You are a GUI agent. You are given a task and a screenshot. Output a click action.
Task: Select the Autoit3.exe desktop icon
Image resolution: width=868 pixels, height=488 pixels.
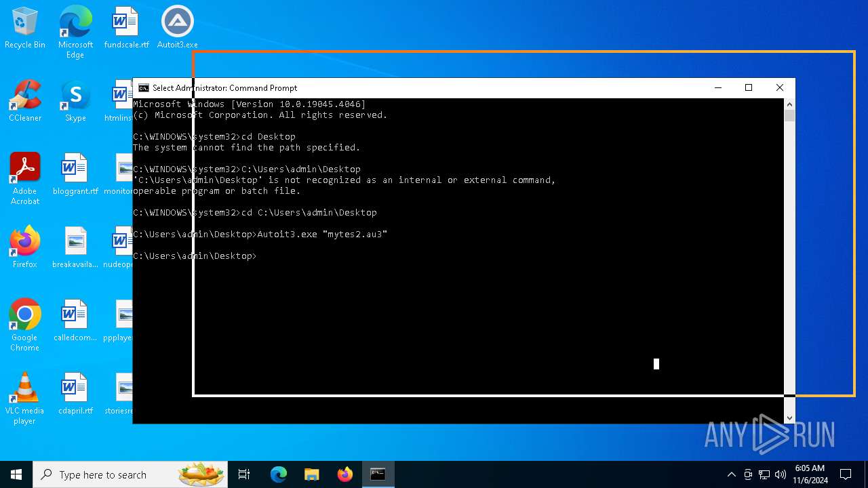(178, 28)
